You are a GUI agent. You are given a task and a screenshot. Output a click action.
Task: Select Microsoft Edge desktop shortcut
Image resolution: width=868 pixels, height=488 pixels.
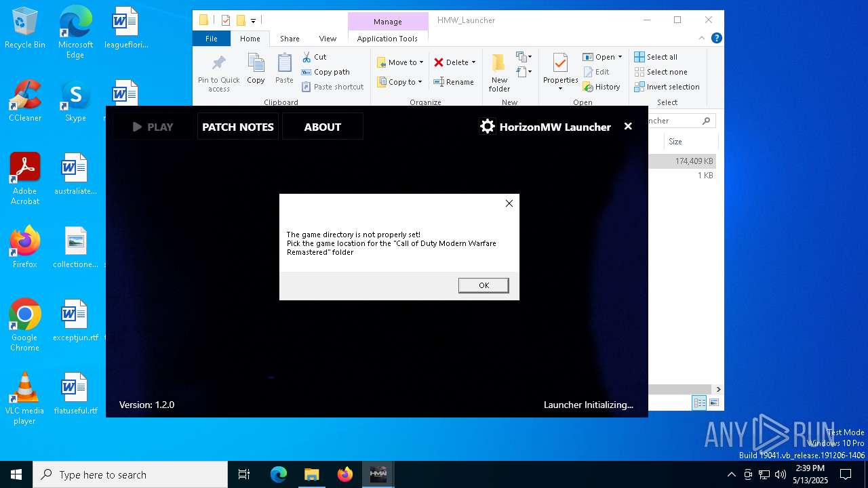click(75, 33)
